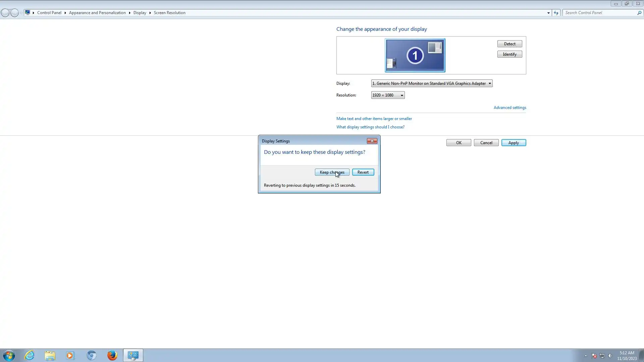Viewport: 644px width, 362px height.
Task: Go to Display in breadcrumb
Action: point(140,13)
